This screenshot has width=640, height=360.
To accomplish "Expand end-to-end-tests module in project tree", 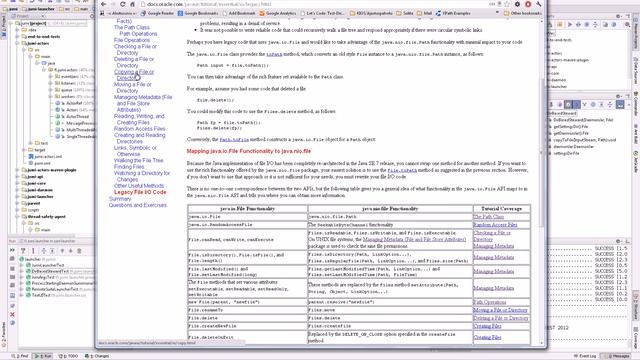I will [x=18, y=36].
